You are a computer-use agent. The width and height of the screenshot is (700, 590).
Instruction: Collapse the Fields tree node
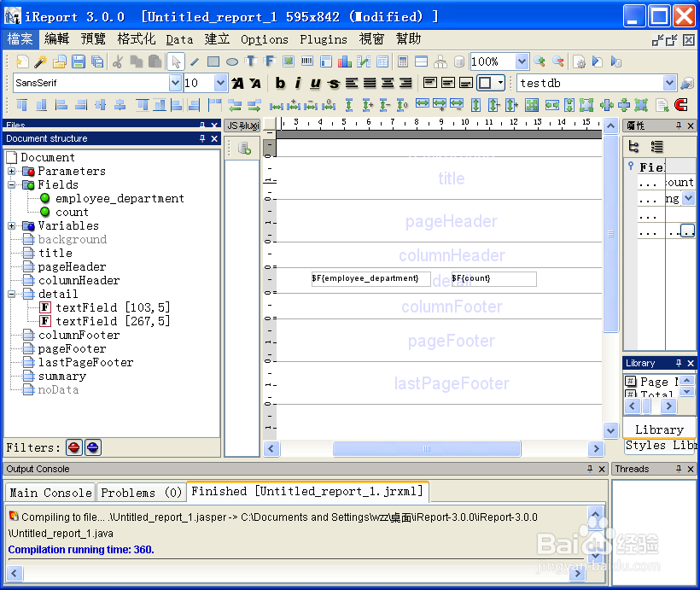pos(12,185)
